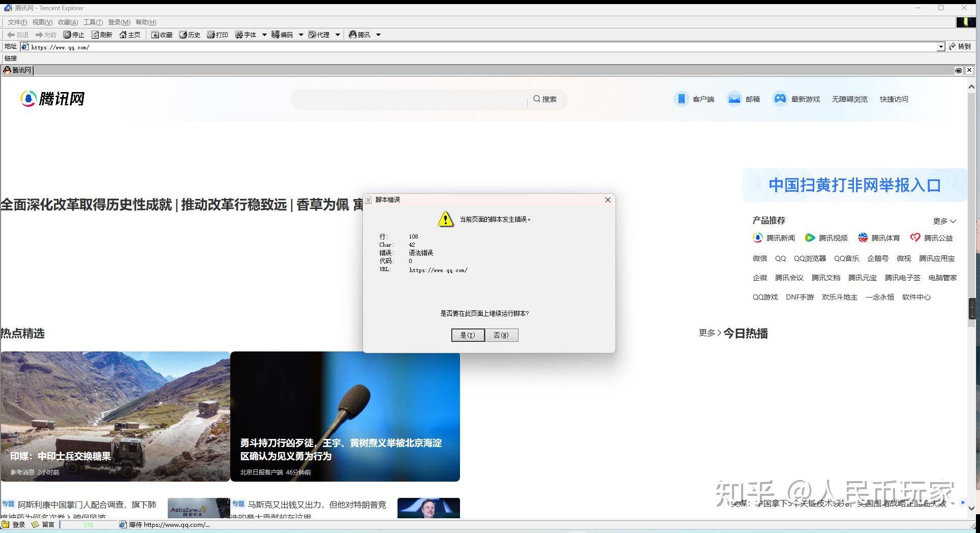The image size is (980, 533).
Task: Click the 字体 font toolbar icon
Action: pyautogui.click(x=246, y=35)
